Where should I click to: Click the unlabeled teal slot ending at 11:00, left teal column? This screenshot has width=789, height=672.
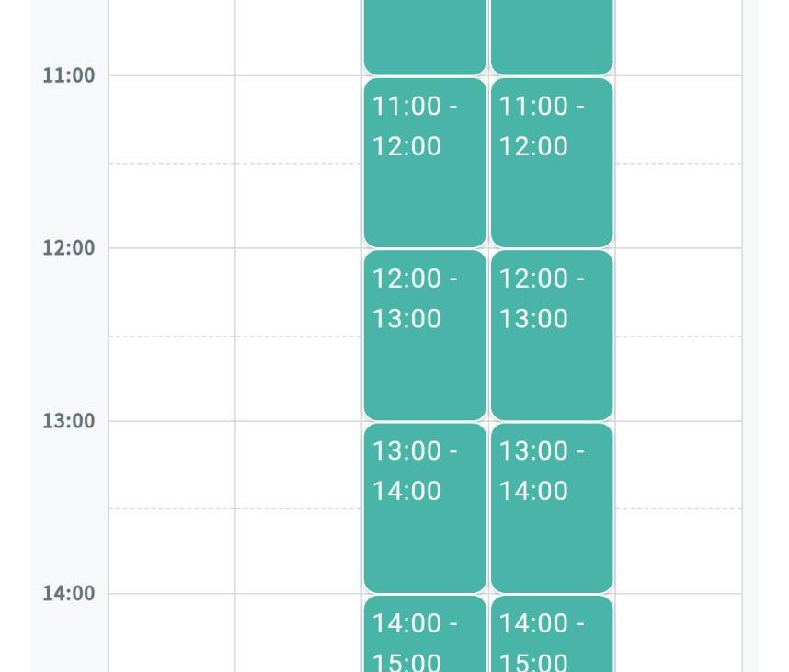tap(425, 37)
